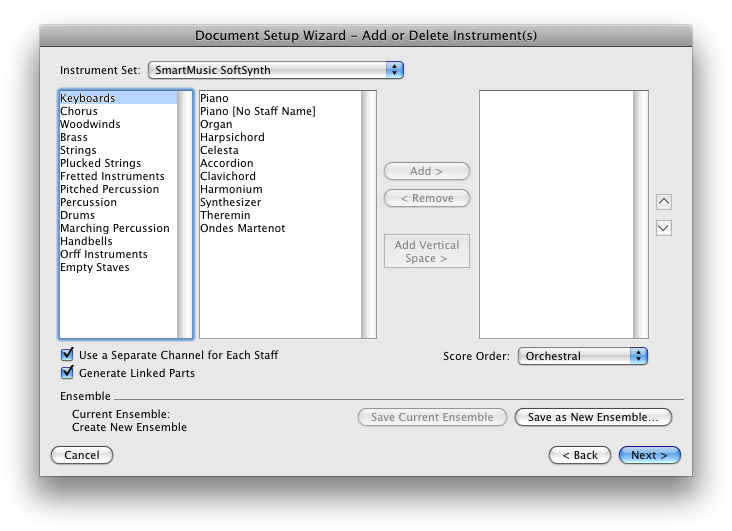Viewport: 732px width, 531px height.
Task: Select Celesta instrument
Action: 281,150
